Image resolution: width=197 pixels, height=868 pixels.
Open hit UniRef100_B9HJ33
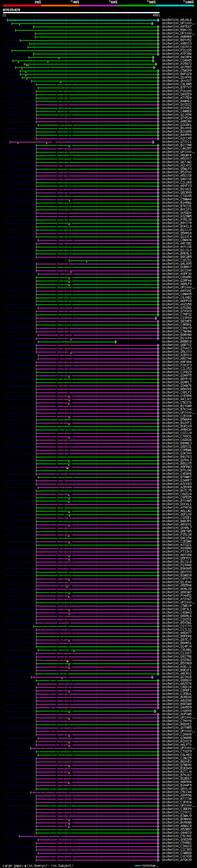pyautogui.click(x=177, y=30)
